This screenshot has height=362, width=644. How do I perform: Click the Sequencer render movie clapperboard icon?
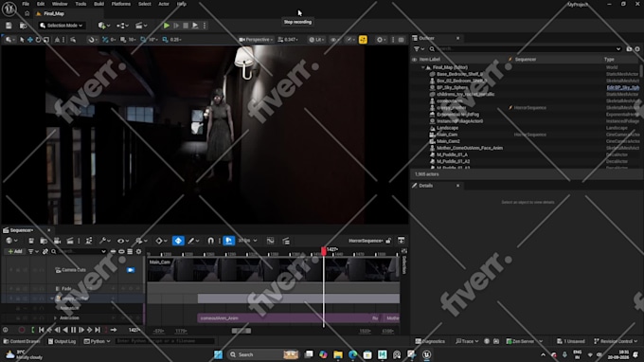[x=70, y=241]
